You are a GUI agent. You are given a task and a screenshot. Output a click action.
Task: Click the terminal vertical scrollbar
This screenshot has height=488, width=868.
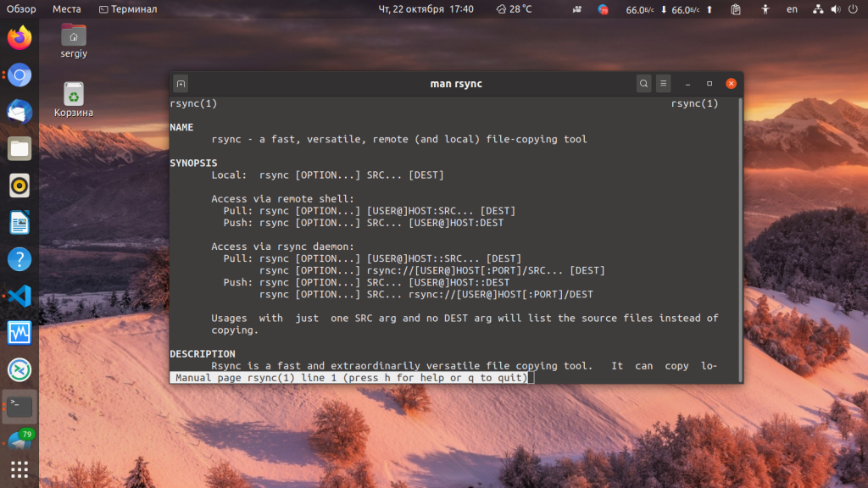tap(741, 240)
